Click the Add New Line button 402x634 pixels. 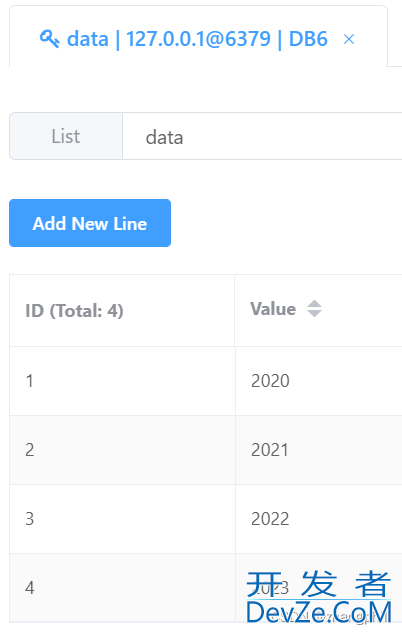[x=90, y=223]
